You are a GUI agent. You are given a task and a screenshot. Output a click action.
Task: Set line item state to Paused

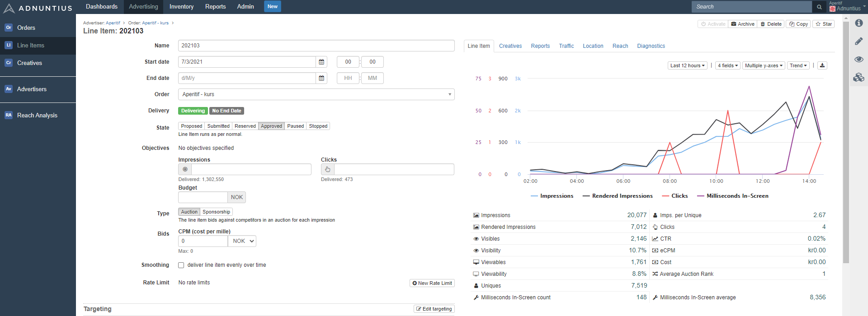click(x=295, y=126)
